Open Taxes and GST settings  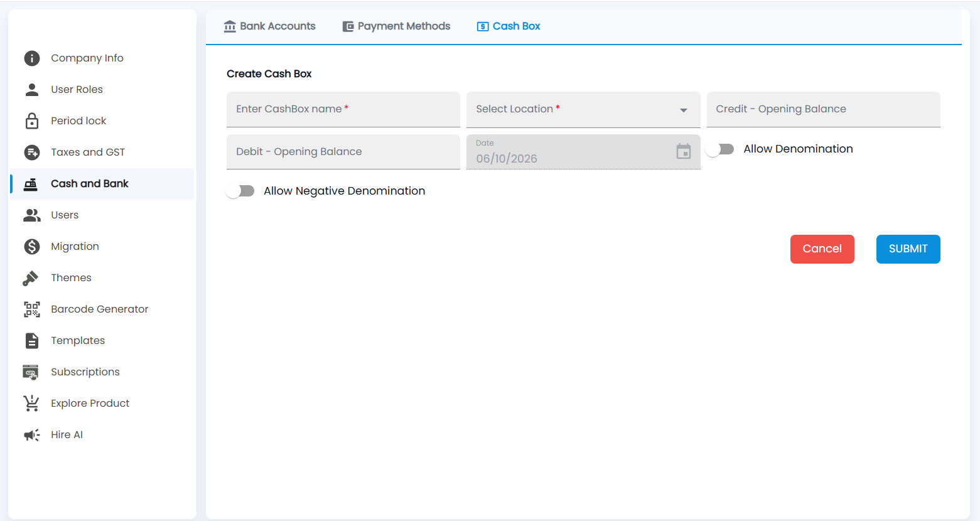click(x=102, y=153)
